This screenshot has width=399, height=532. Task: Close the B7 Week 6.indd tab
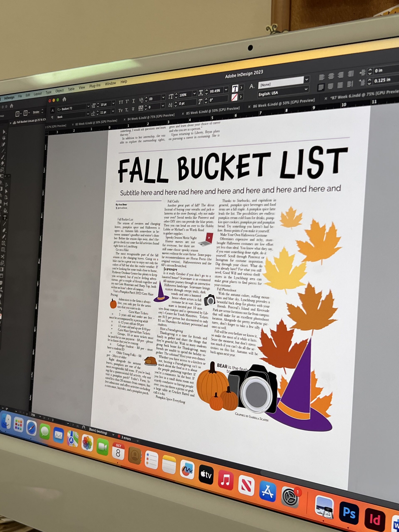pos(325,98)
